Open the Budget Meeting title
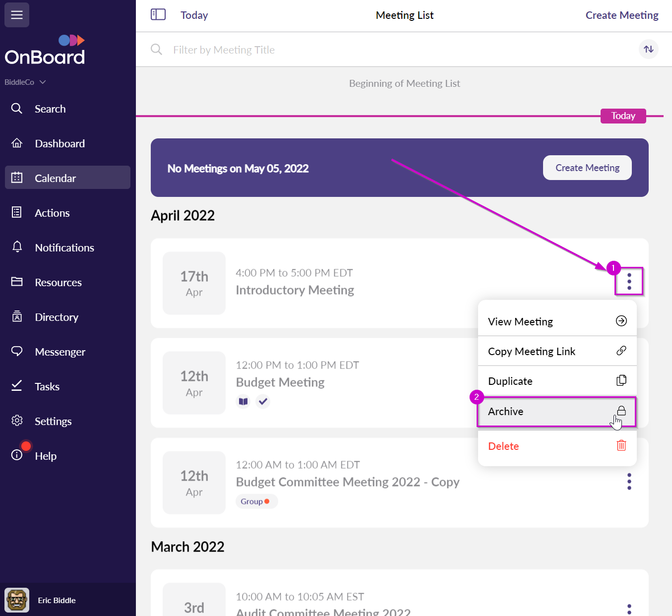Screen dimensions: 672x616 [x=280, y=382]
